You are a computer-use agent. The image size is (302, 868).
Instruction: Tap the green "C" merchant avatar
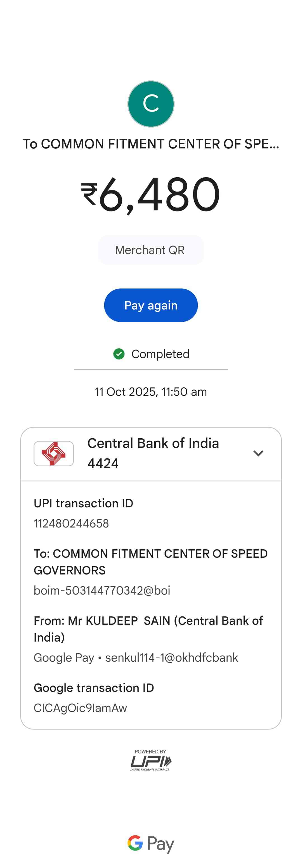click(x=151, y=104)
